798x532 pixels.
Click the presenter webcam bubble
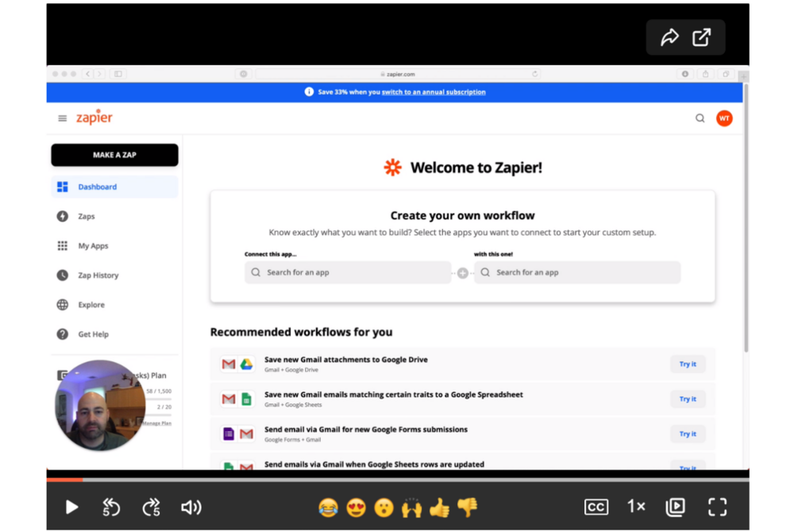point(100,405)
